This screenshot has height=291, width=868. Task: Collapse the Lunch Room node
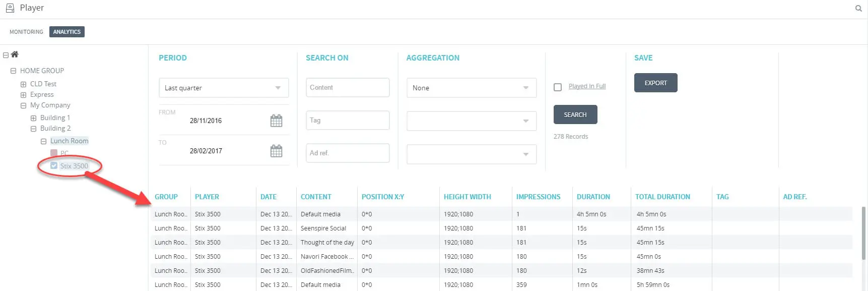click(43, 142)
